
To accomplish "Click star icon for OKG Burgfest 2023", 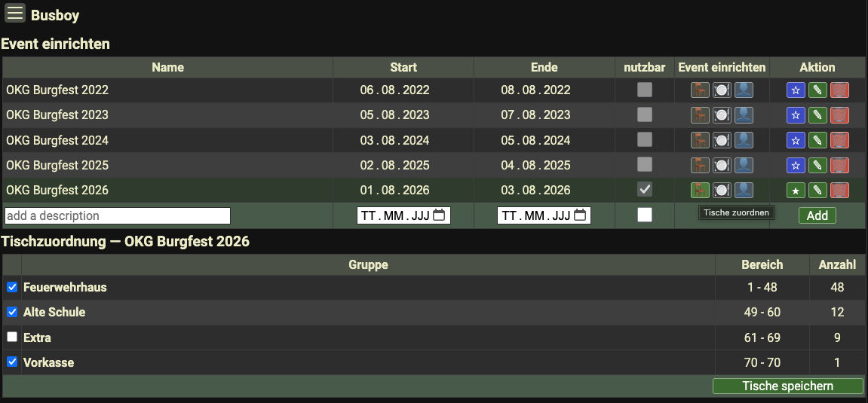I will [796, 115].
